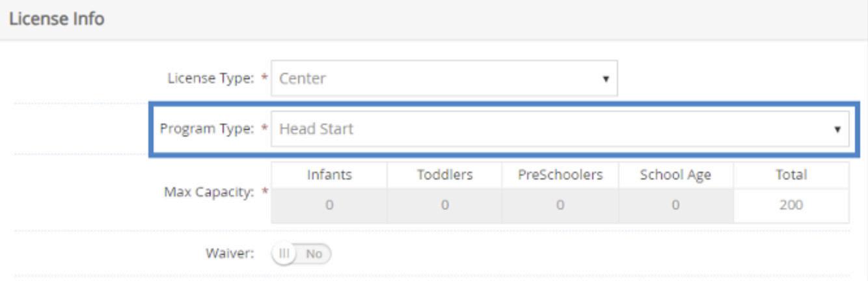Click the PreSchoolers capacity value field
Screen dimensions: 868x281
click(560, 206)
